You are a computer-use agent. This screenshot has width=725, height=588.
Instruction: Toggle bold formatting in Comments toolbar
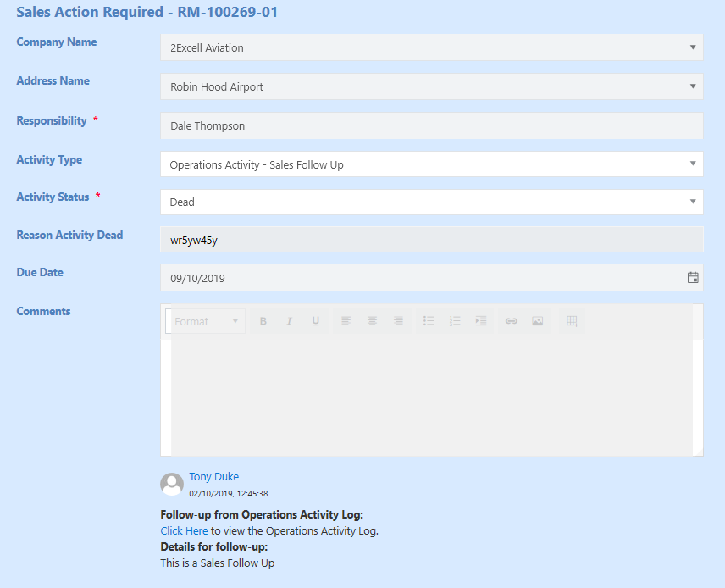pyautogui.click(x=263, y=321)
